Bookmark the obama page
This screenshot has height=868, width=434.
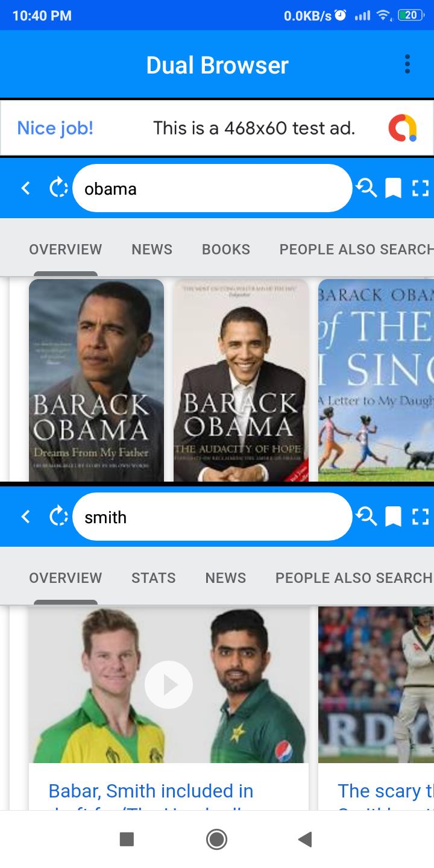click(393, 189)
